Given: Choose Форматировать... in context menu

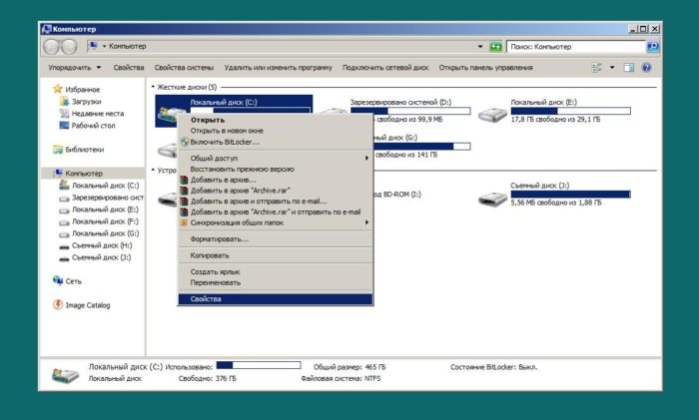Looking at the screenshot, I should point(275,239).
